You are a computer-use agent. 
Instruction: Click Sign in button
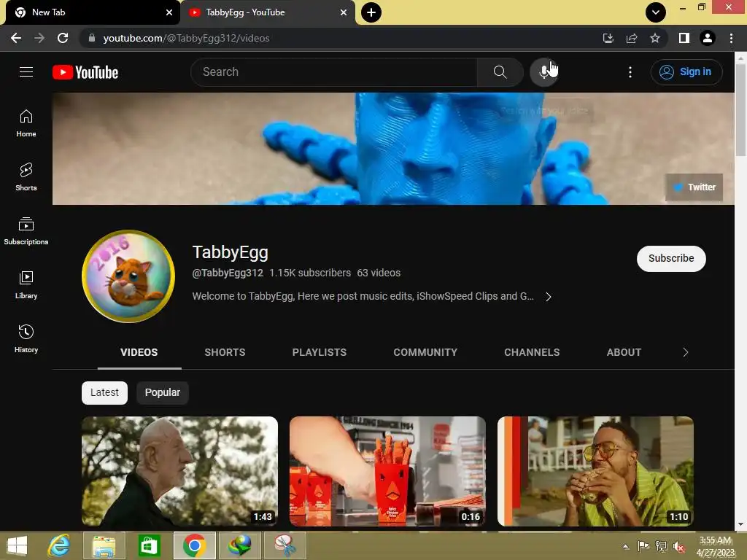coord(686,72)
